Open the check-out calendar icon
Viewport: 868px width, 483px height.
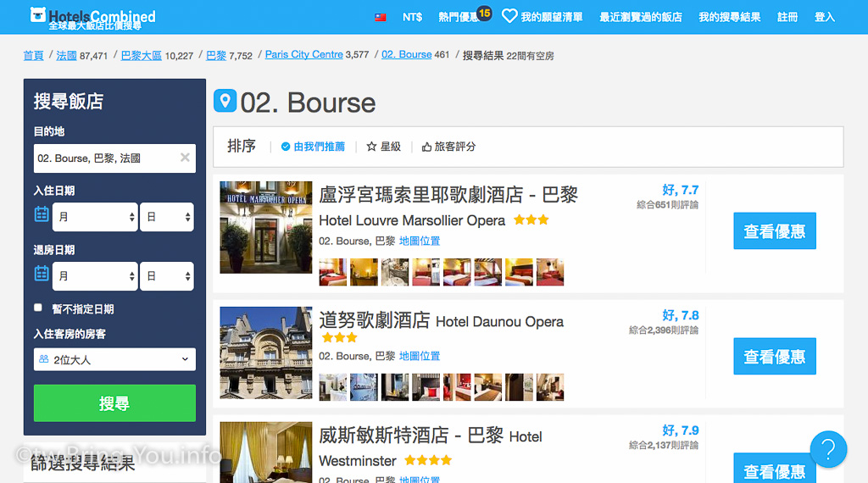(42, 274)
